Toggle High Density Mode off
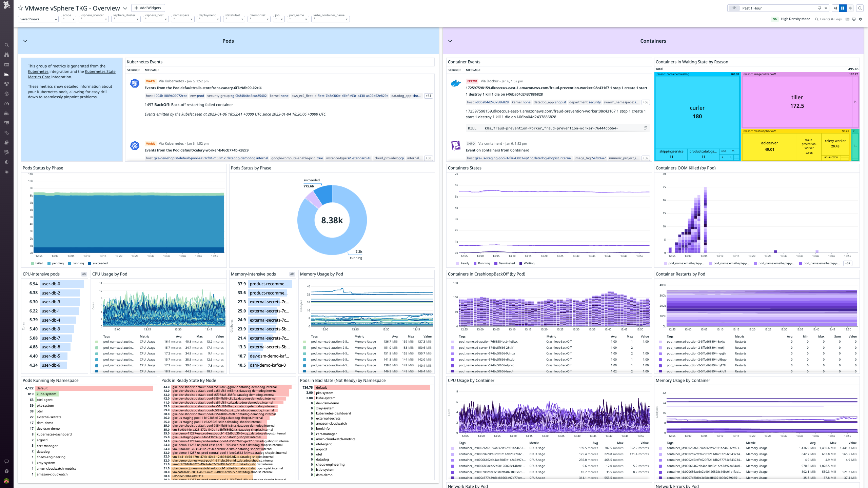Screen dimensions: 868x488 tap(775, 19)
